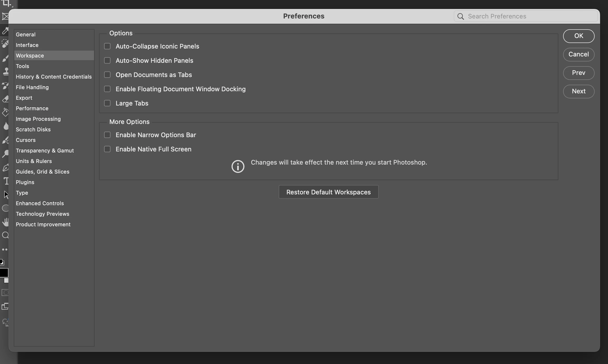
Task: Select the Eraser tool icon
Action: pyautogui.click(x=5, y=99)
